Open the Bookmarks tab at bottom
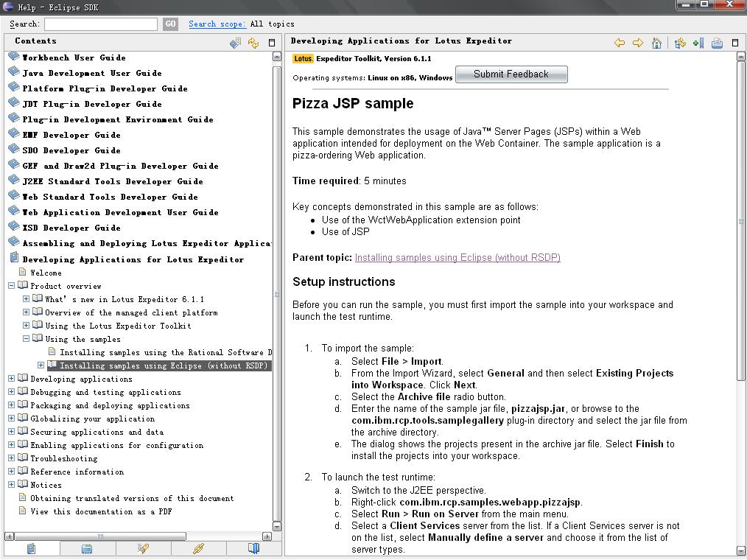 click(254, 548)
